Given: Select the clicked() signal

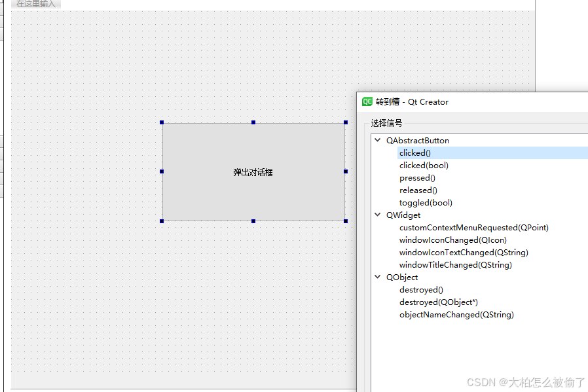Looking at the screenshot, I should click(414, 153).
